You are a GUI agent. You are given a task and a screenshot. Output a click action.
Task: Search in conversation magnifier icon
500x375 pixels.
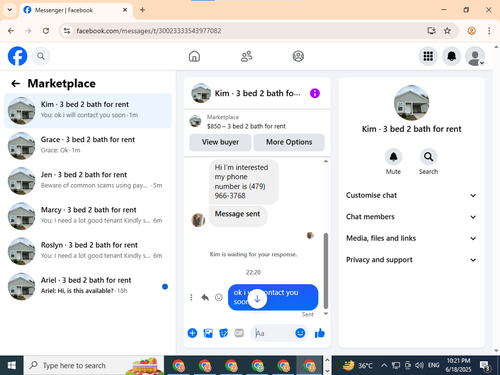428,157
